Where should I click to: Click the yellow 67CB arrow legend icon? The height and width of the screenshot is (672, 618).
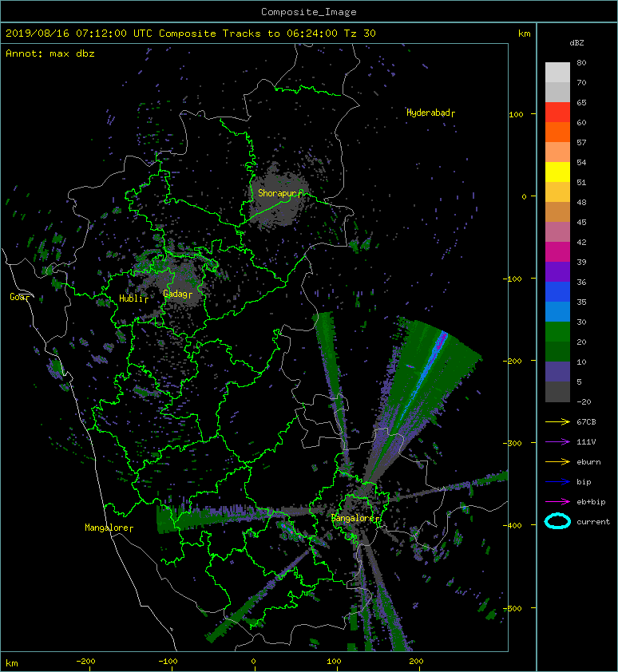(557, 421)
